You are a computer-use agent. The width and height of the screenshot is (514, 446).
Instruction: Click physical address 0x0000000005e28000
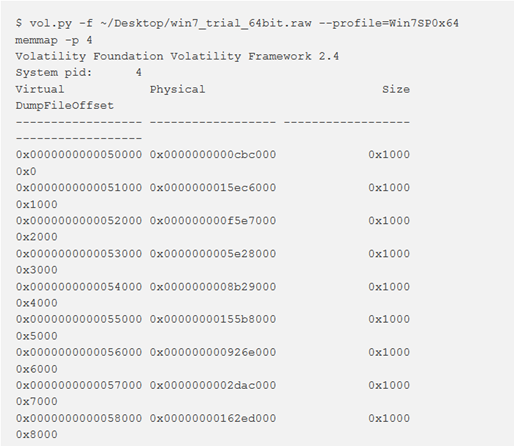[213, 254]
